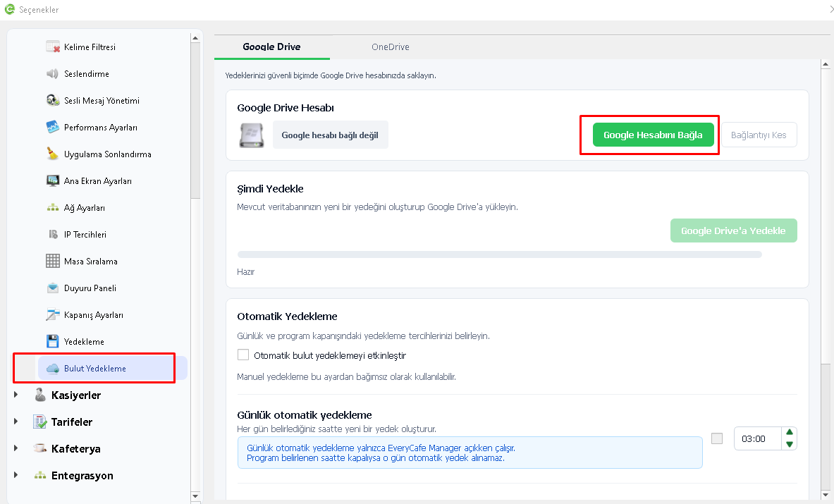Select Duyuru Paneli item

click(x=90, y=288)
